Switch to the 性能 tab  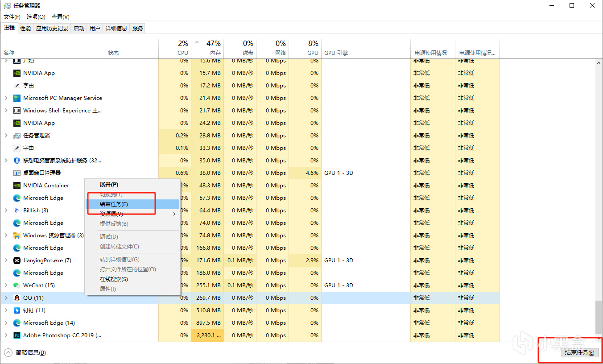(x=25, y=29)
